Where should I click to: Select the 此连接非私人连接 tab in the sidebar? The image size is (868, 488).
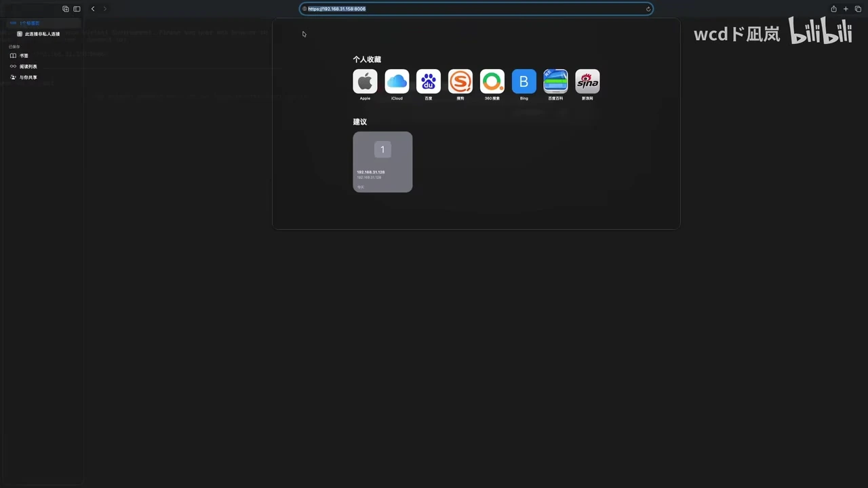[42, 34]
